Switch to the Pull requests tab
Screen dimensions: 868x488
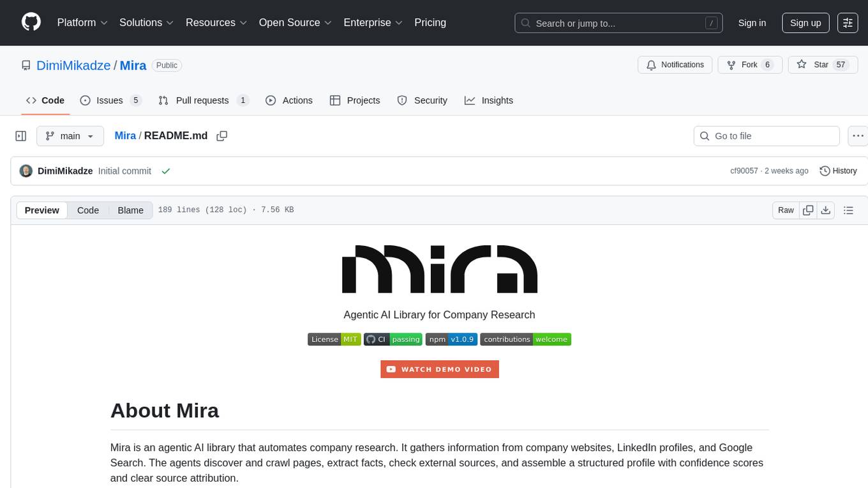click(x=203, y=100)
